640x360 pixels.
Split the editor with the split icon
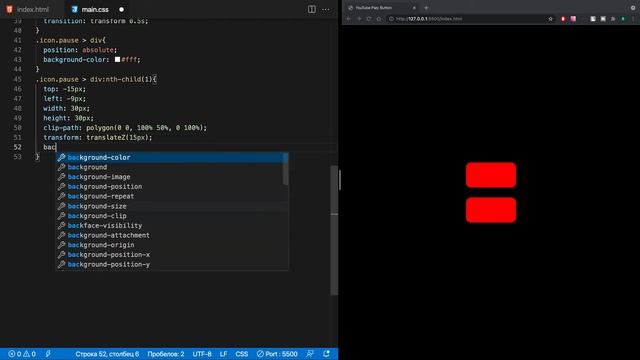pyautogui.click(x=311, y=9)
